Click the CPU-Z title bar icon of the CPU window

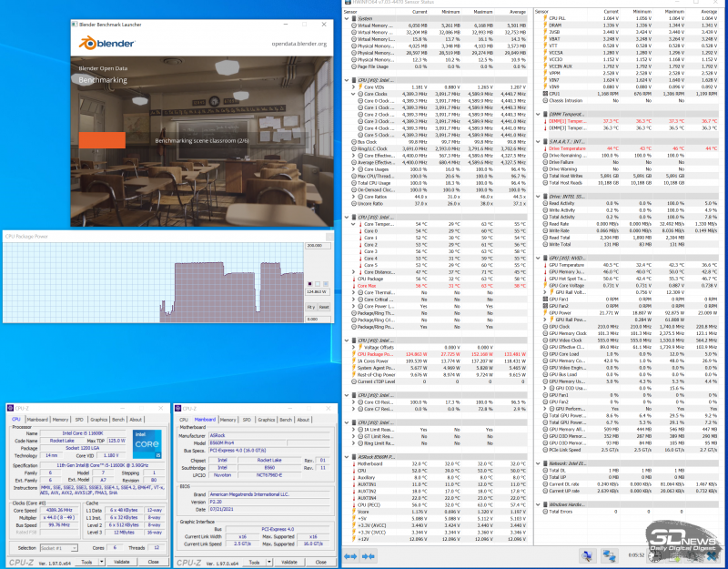[11, 408]
